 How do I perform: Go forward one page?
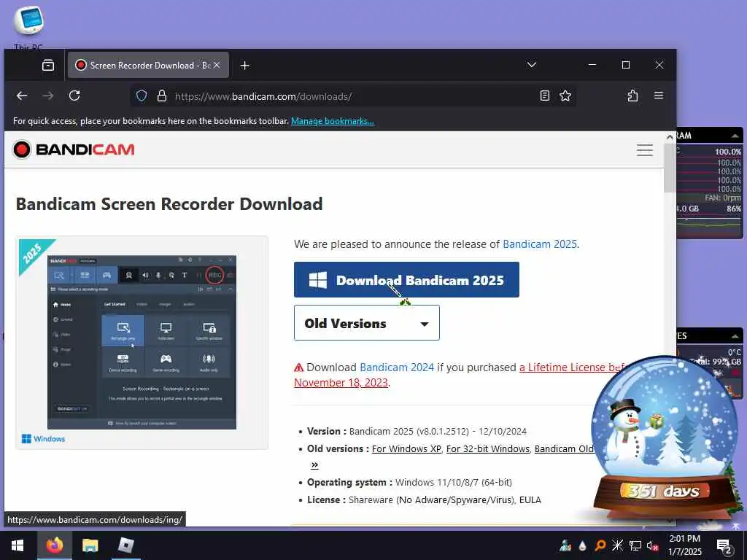pos(48,96)
